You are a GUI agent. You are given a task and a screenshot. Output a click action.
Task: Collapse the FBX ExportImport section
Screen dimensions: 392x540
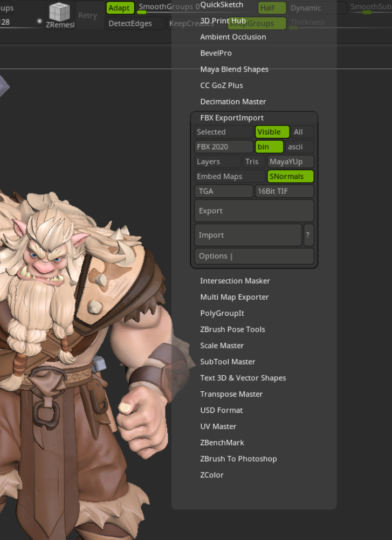tap(232, 118)
